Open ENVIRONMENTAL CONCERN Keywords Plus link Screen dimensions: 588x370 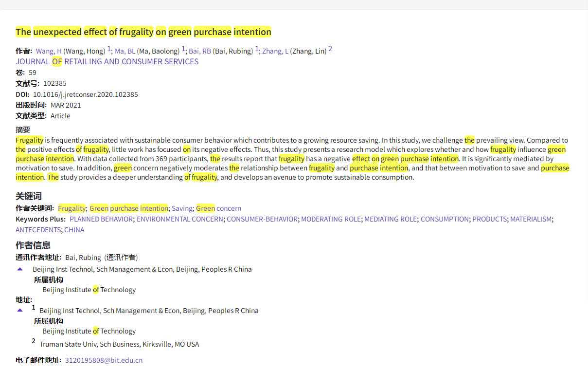pos(180,219)
